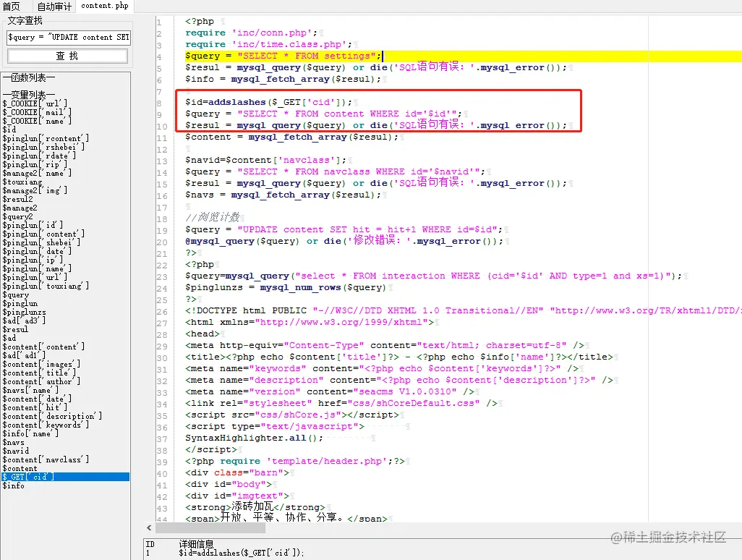Select the $info variable at list bottom
This screenshot has height=560, width=742.
click(13, 485)
